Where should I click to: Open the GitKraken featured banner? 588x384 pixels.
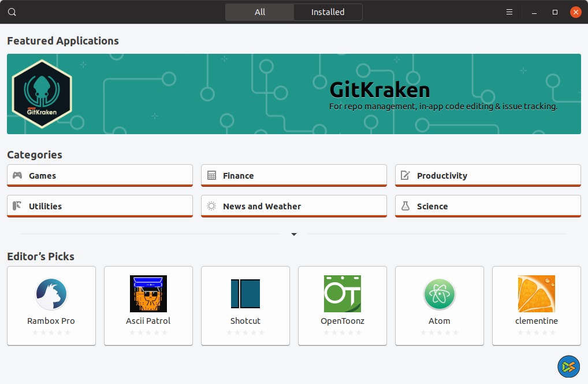coord(294,94)
